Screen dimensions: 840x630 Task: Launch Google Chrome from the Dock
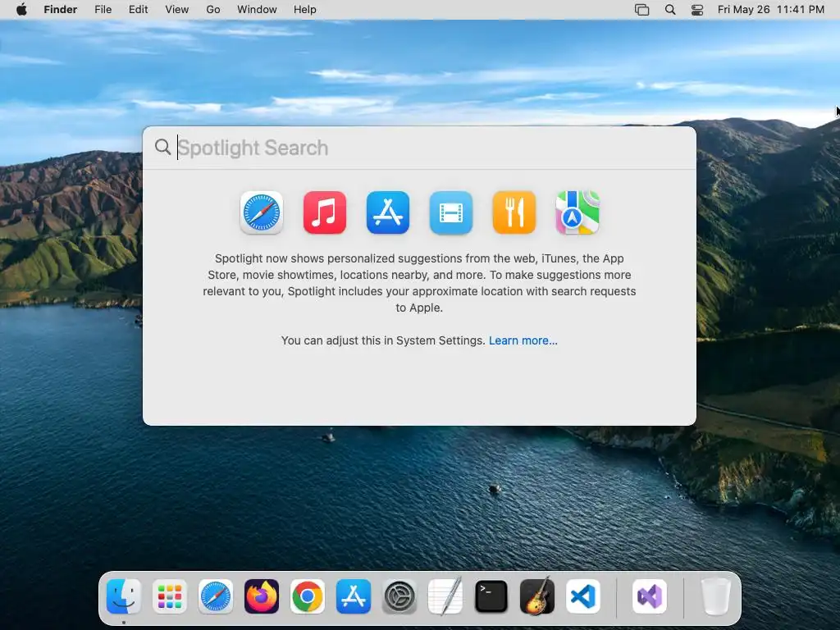click(308, 596)
